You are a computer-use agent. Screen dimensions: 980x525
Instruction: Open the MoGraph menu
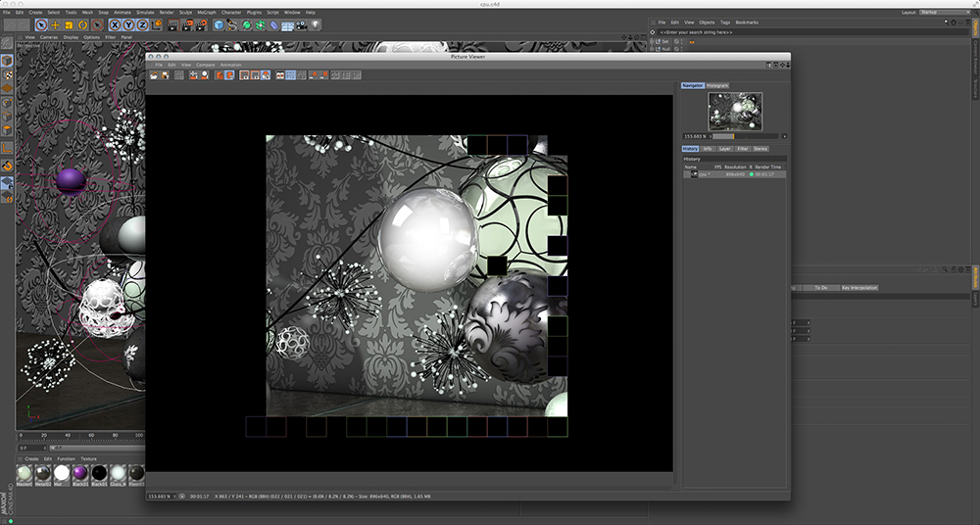pos(206,12)
